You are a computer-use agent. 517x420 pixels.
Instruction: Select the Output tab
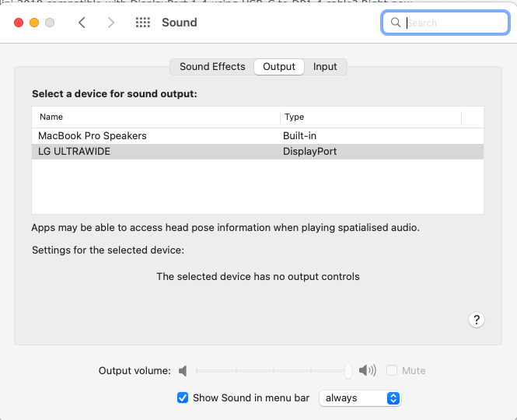pos(279,67)
